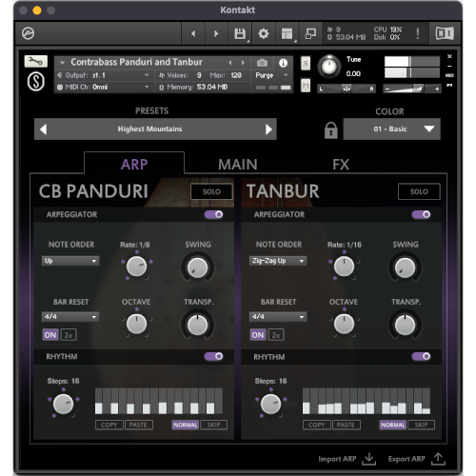Click the exclamation warning icon

coord(418,33)
